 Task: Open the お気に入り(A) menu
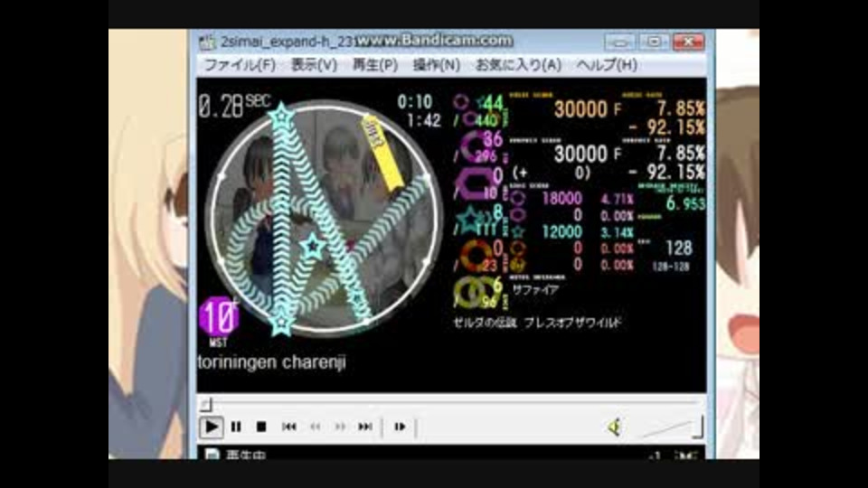coord(518,65)
